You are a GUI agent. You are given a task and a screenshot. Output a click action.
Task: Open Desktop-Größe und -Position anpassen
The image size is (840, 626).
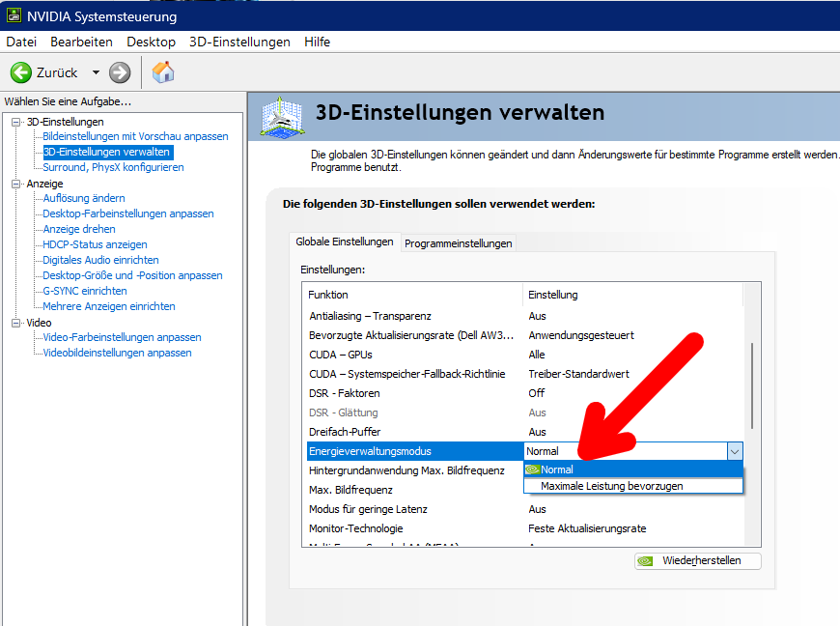(132, 275)
